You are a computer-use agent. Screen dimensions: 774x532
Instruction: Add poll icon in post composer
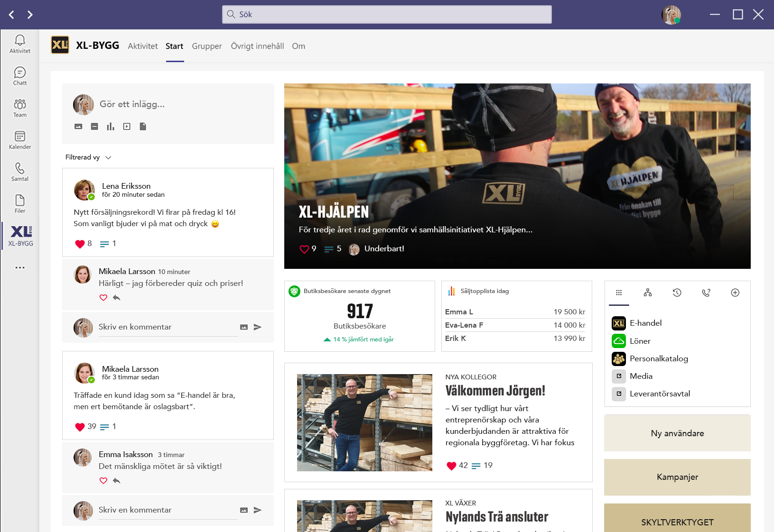coord(111,127)
